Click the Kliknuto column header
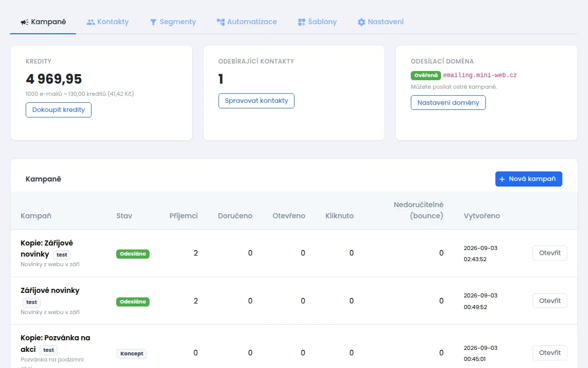 point(339,216)
